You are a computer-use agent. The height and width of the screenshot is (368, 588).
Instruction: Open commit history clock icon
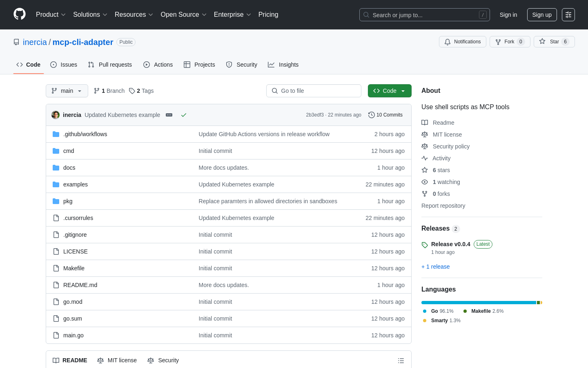pos(372,115)
